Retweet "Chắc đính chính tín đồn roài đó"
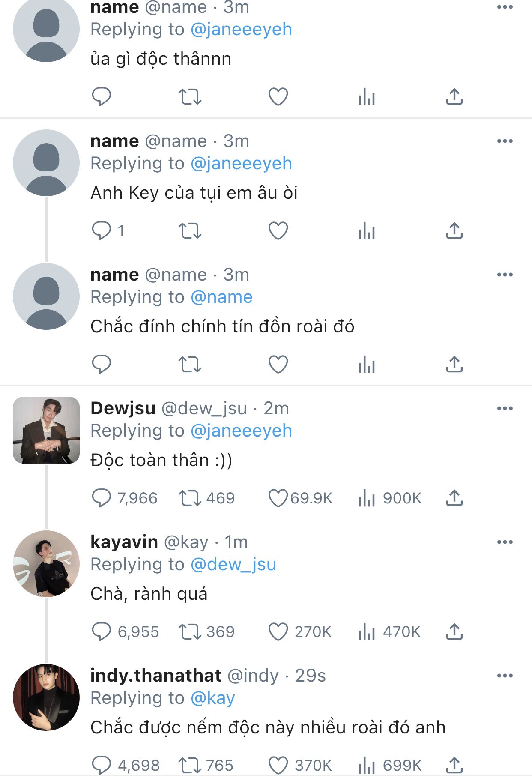Viewport: 532px width, 778px height. [x=190, y=364]
